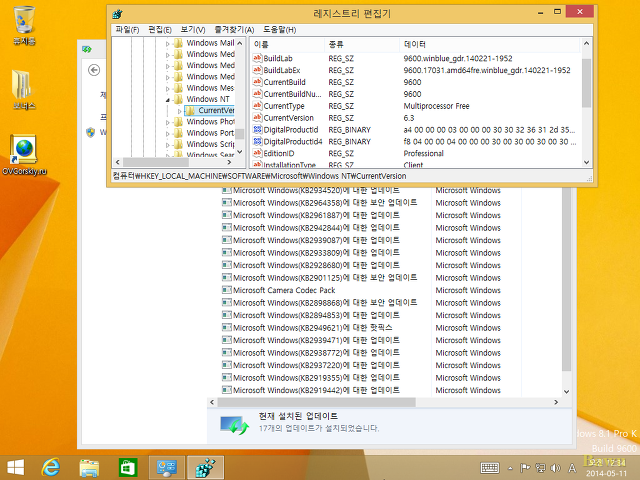Click the data cell '6.3'

click(409, 118)
